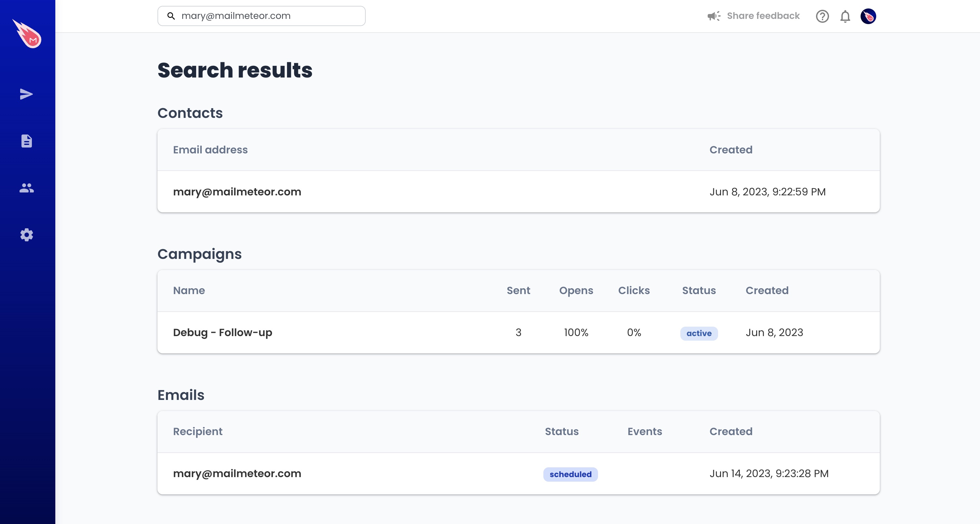
Task: Click the Emails Status column header
Action: [x=562, y=432]
